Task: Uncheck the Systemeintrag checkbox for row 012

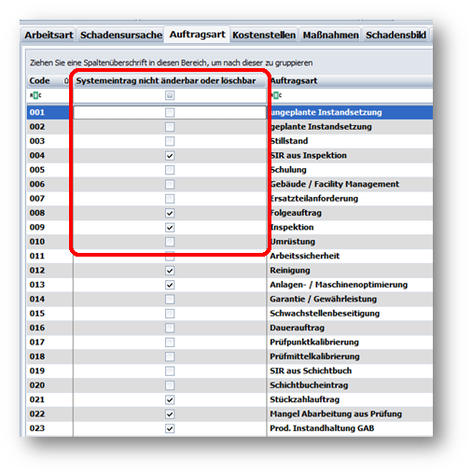Action: tap(170, 271)
